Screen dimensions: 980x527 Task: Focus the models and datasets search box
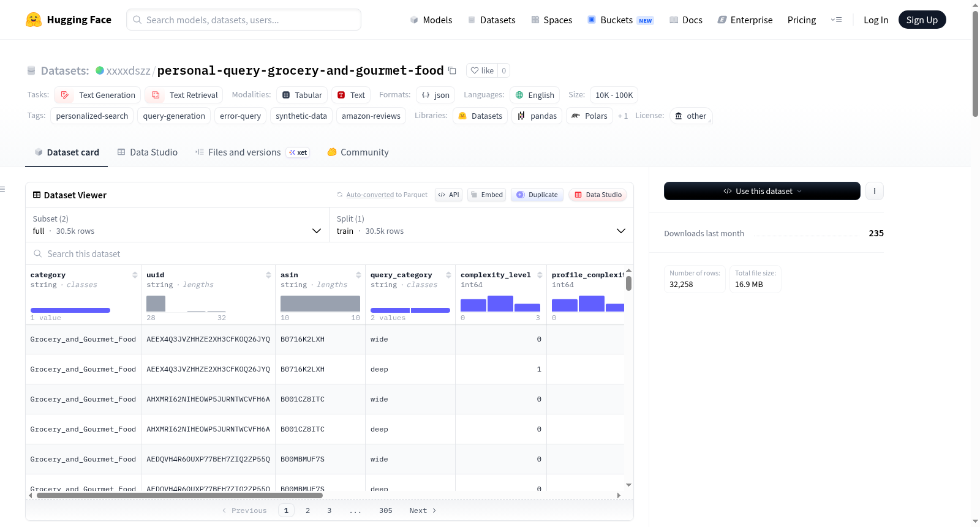click(x=244, y=20)
